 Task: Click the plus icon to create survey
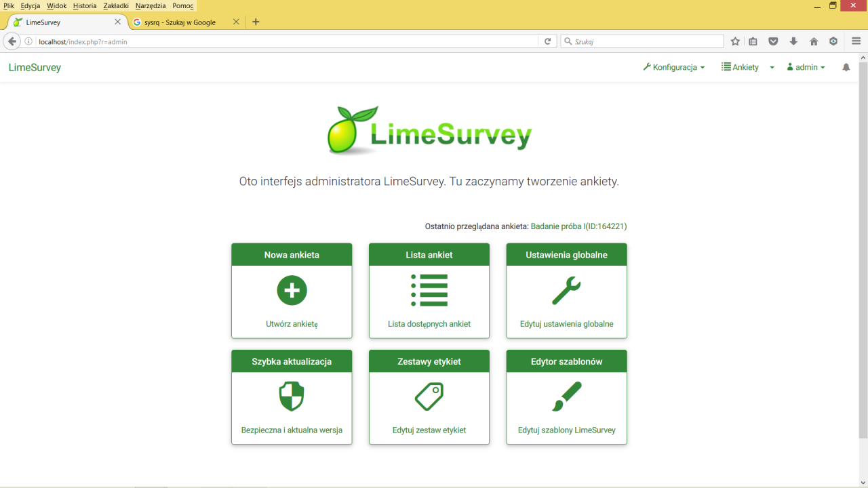292,291
